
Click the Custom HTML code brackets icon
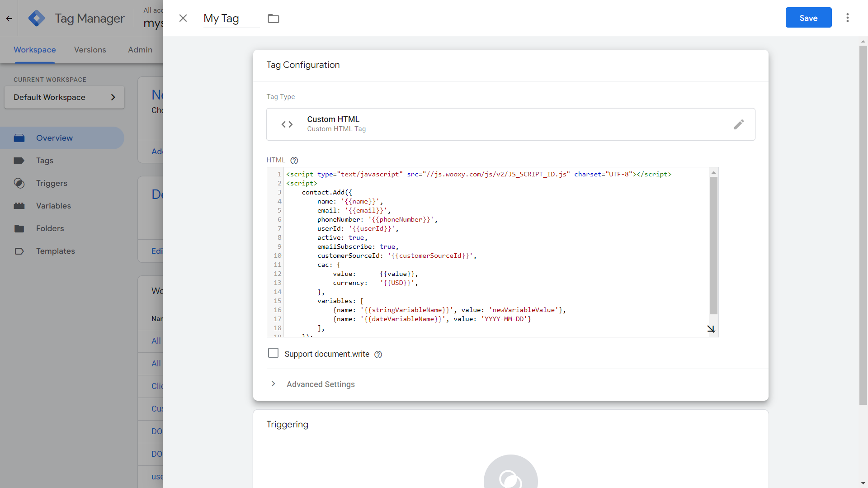[x=287, y=124]
